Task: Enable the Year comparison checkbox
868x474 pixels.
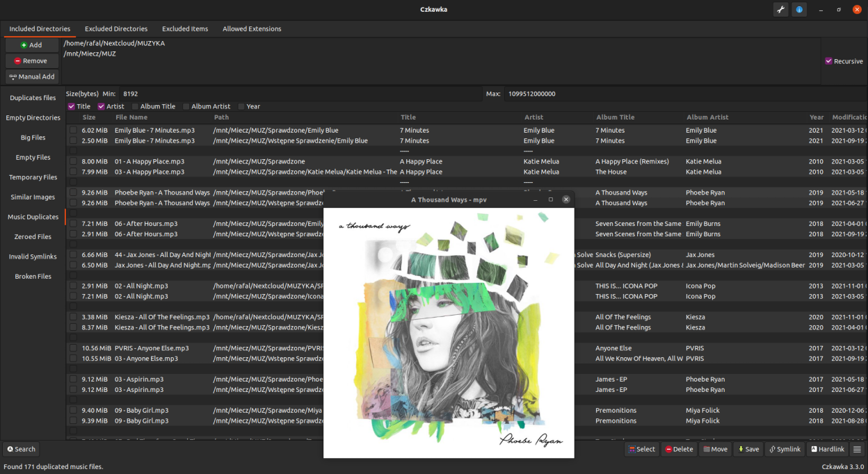Action: (241, 106)
